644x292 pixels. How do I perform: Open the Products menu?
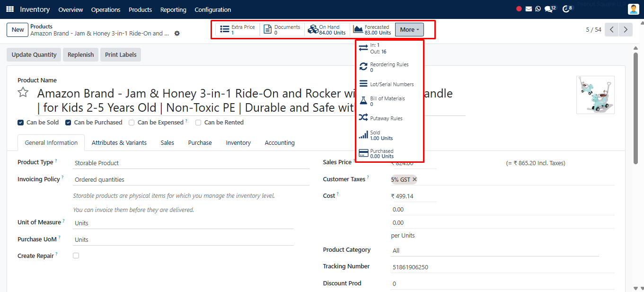140,9
